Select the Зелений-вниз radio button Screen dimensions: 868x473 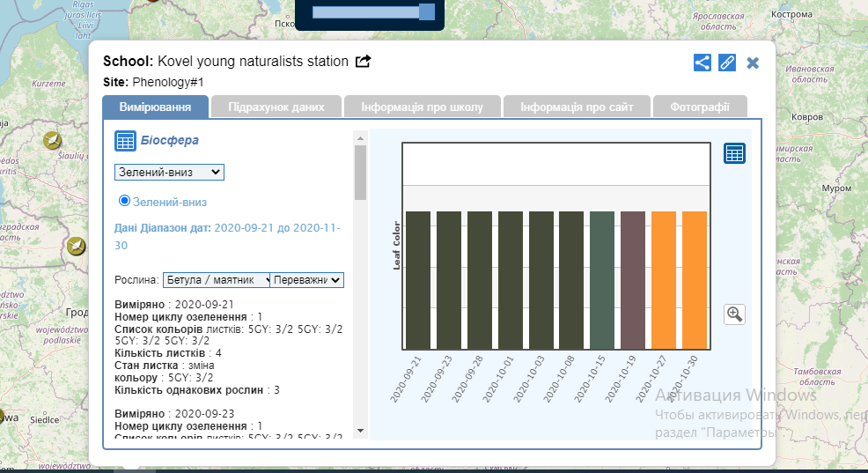pos(124,201)
